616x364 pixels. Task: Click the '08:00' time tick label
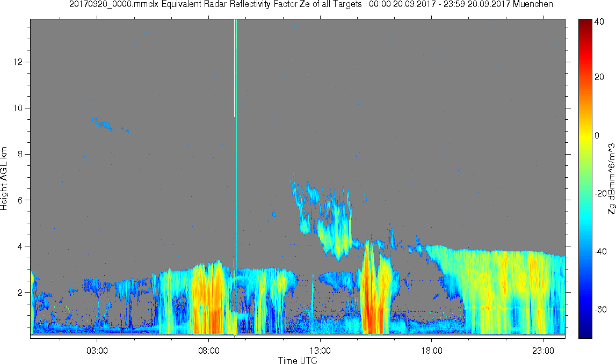pyautogui.click(x=208, y=351)
